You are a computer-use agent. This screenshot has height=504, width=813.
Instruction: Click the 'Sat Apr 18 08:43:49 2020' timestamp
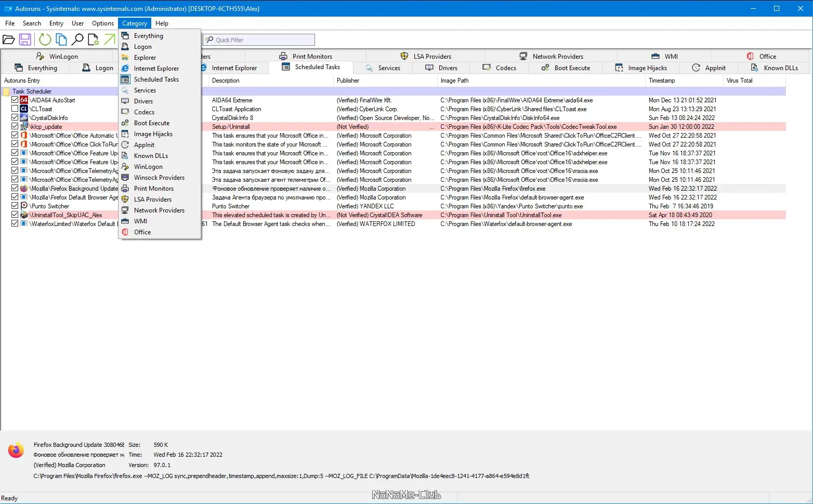pos(680,215)
